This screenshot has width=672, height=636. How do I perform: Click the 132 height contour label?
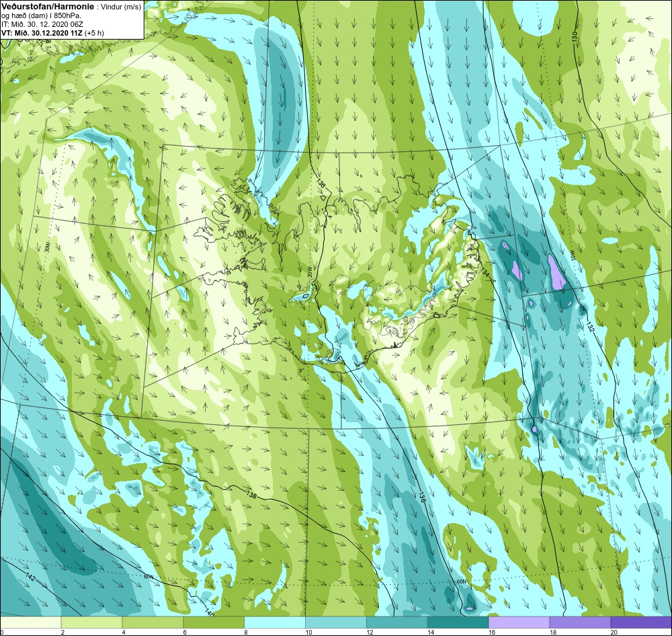[590, 326]
